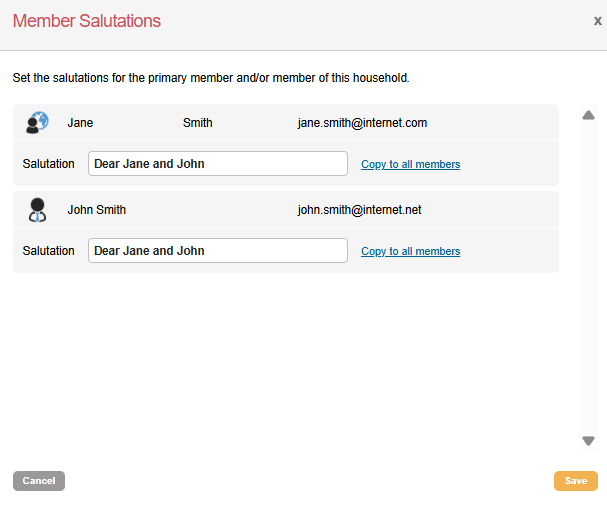Image resolution: width=607 pixels, height=510 pixels.
Task: Click the vertical scrollbar track
Action: point(588,280)
